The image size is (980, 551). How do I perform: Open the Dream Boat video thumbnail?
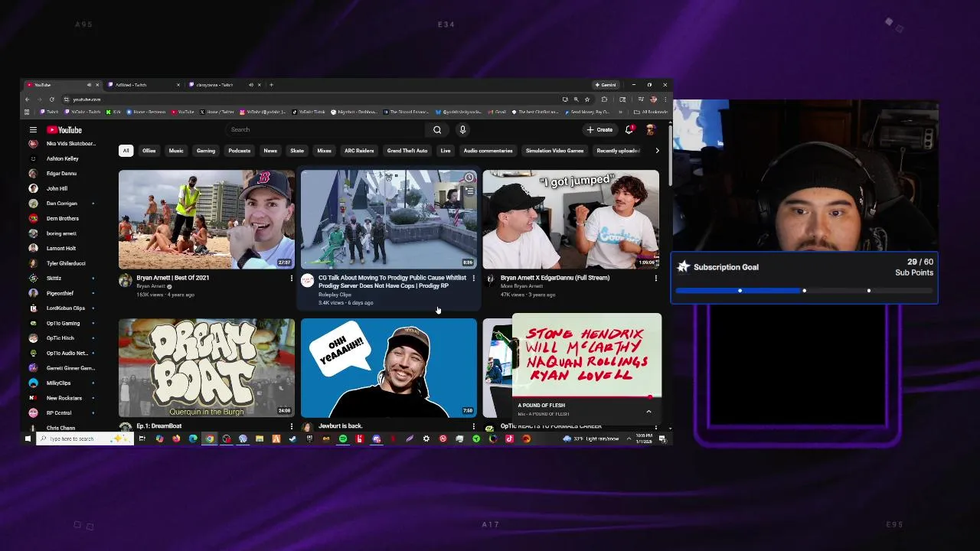coord(207,367)
